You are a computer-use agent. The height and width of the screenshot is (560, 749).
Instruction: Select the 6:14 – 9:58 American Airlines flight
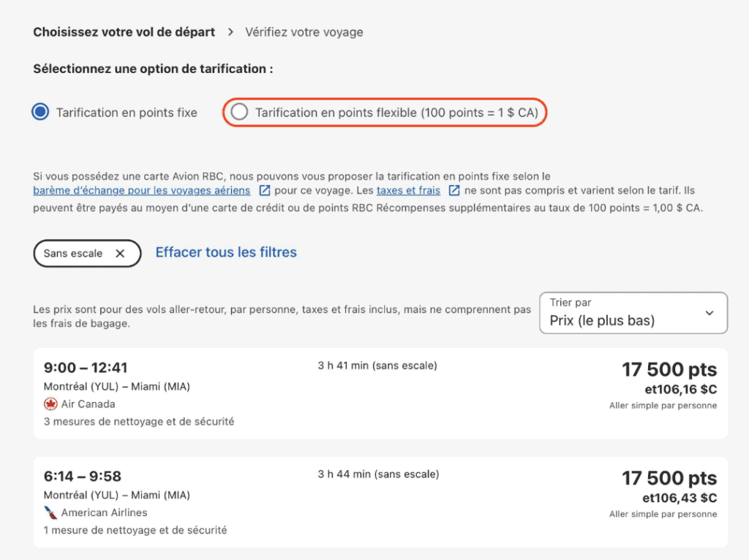[x=380, y=502]
